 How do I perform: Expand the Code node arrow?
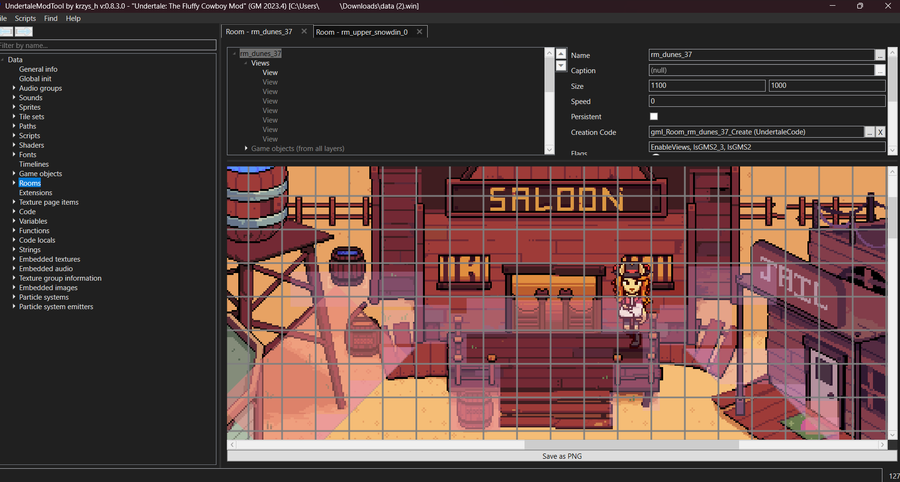pos(14,212)
